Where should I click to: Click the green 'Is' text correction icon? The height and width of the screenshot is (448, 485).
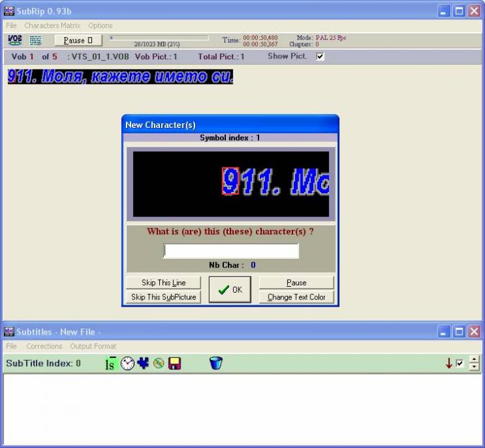coord(111,363)
